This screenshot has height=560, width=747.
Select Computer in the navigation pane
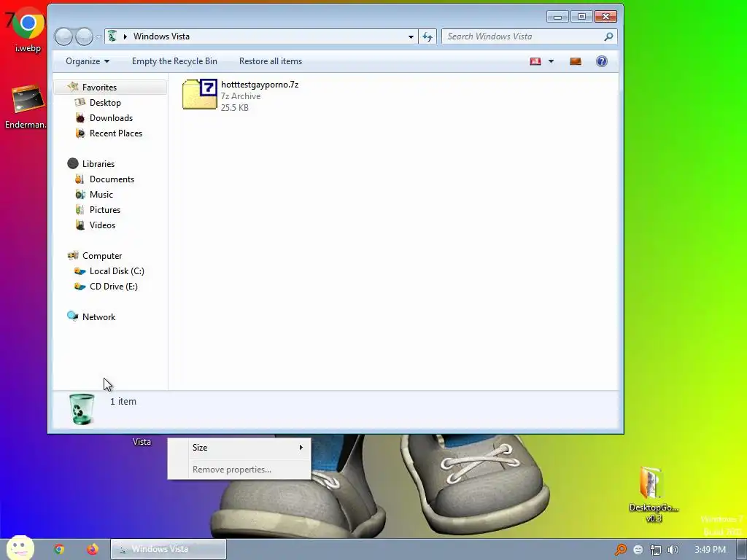click(102, 256)
